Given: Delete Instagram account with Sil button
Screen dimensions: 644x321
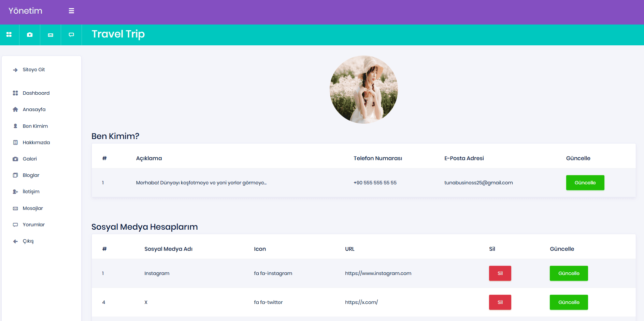Looking at the screenshot, I should pyautogui.click(x=500, y=273).
